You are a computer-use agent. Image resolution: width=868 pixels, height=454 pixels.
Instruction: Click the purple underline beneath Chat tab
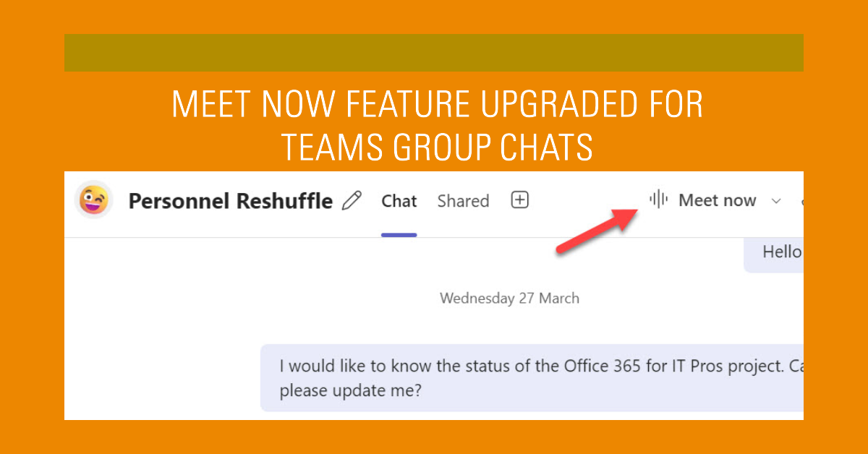coord(399,235)
